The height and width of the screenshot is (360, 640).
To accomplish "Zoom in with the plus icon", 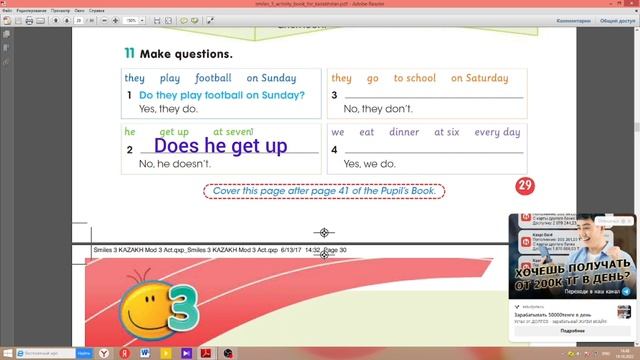I will point(116,20).
